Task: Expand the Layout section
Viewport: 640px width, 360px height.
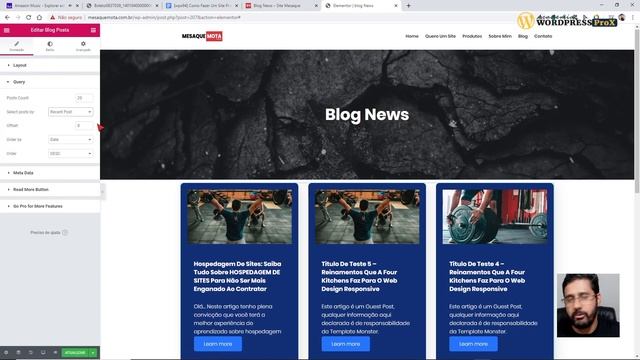Action: tap(50, 65)
